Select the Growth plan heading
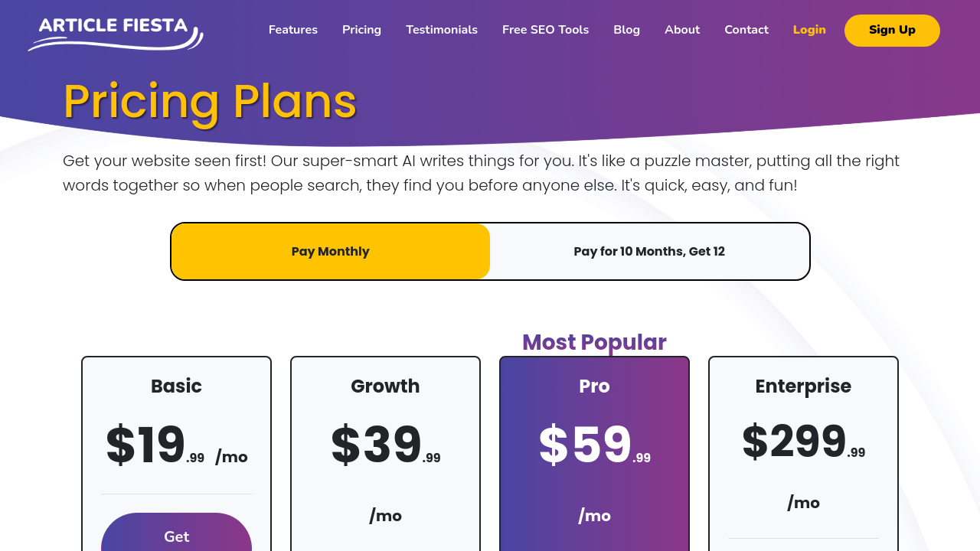Viewport: 980px width, 551px height. pos(385,386)
